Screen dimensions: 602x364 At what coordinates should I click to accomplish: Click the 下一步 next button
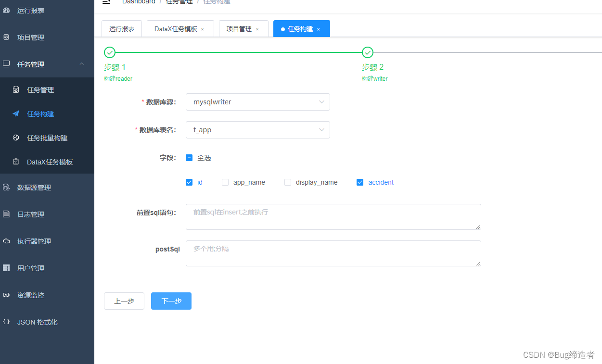click(x=171, y=301)
